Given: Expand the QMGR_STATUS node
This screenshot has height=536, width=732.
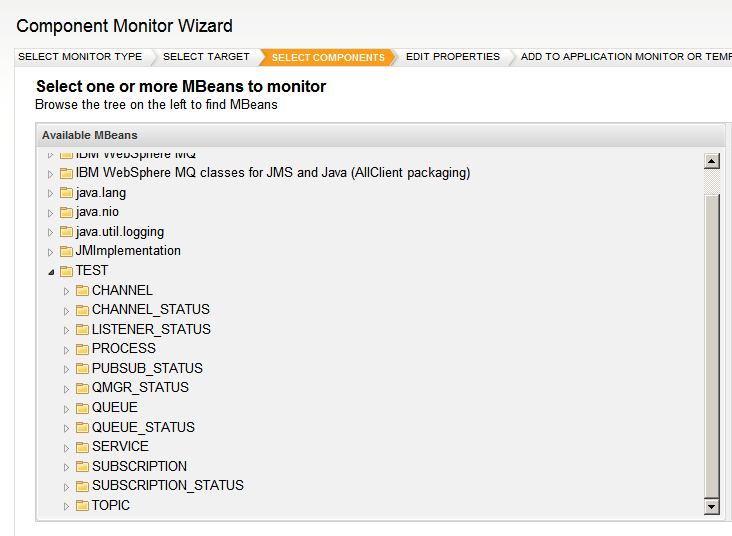Looking at the screenshot, I should [x=66, y=389].
